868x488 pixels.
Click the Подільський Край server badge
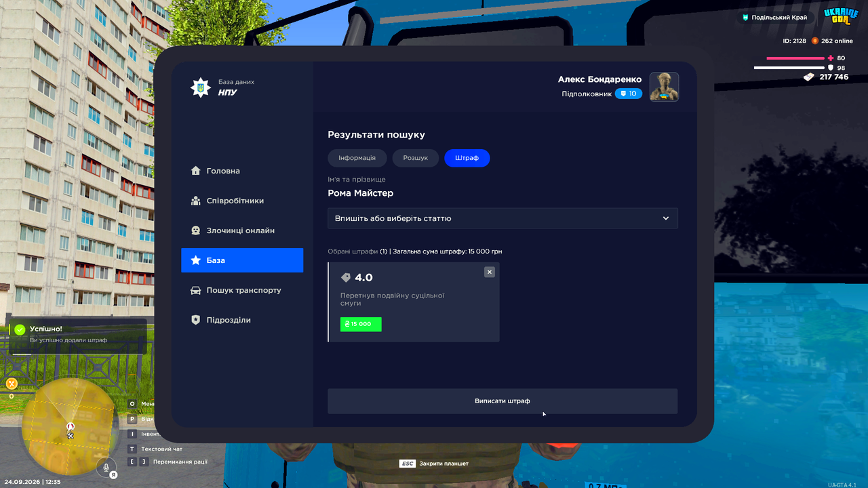774,18
